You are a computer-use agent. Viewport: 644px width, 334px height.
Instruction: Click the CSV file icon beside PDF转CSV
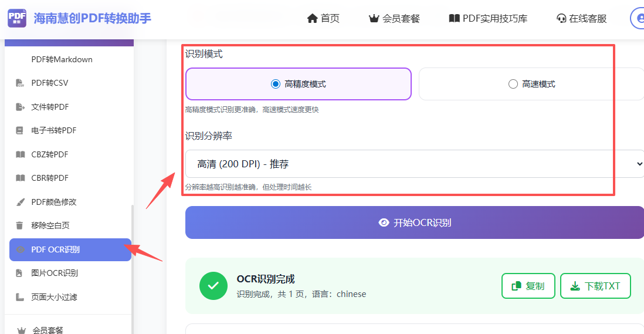coord(20,83)
